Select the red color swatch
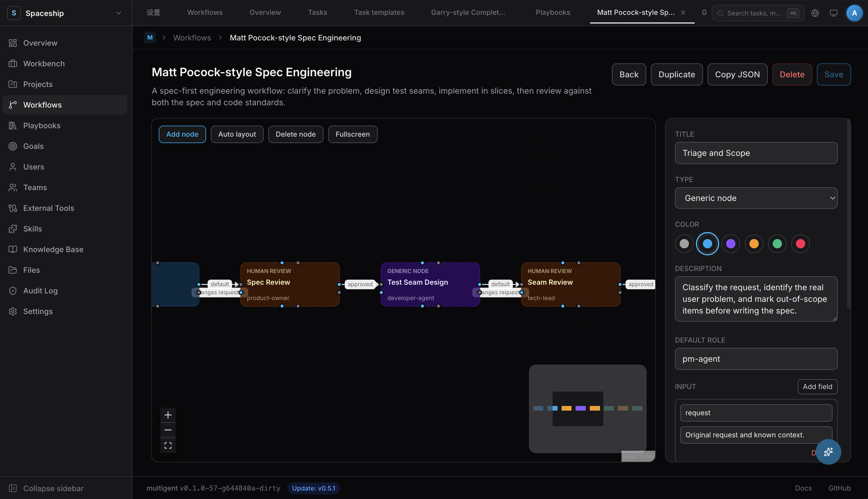Image resolution: width=868 pixels, height=499 pixels. point(800,244)
